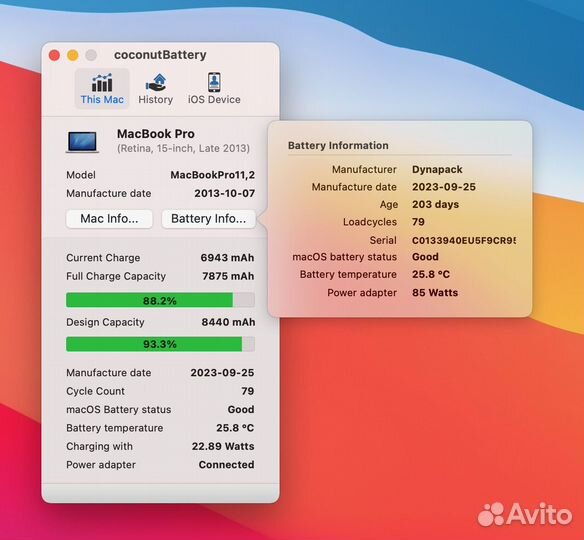Click the Battery Info... button
This screenshot has width=584, height=540.
pyautogui.click(x=209, y=219)
